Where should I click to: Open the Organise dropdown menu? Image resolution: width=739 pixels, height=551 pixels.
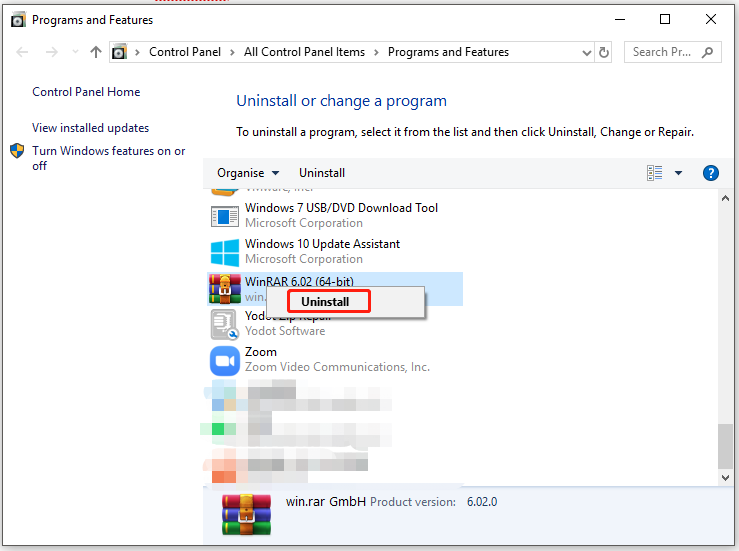tap(248, 173)
